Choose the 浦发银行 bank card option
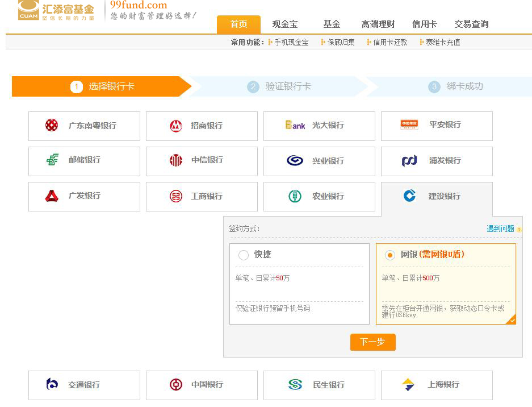 (x=436, y=161)
